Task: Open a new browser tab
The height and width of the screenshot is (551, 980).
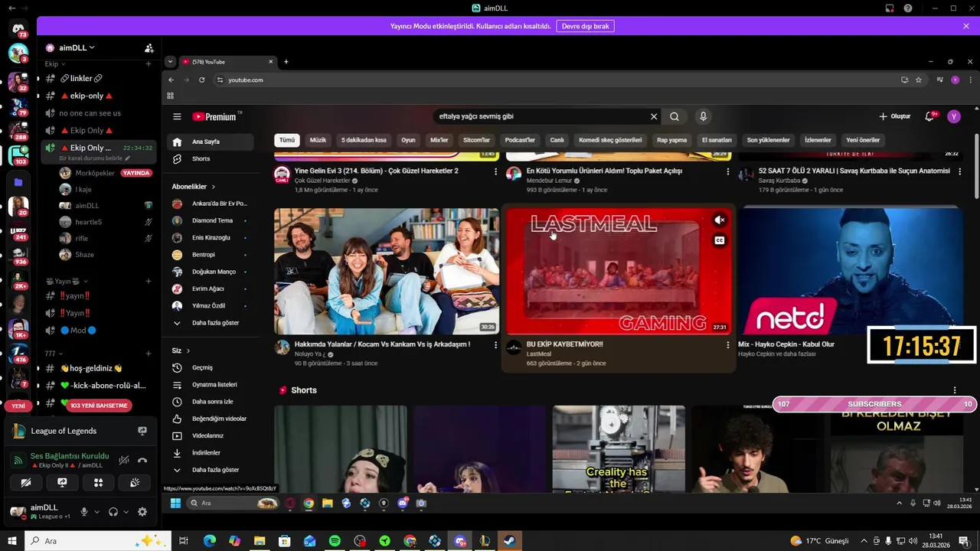Action: [x=286, y=62]
